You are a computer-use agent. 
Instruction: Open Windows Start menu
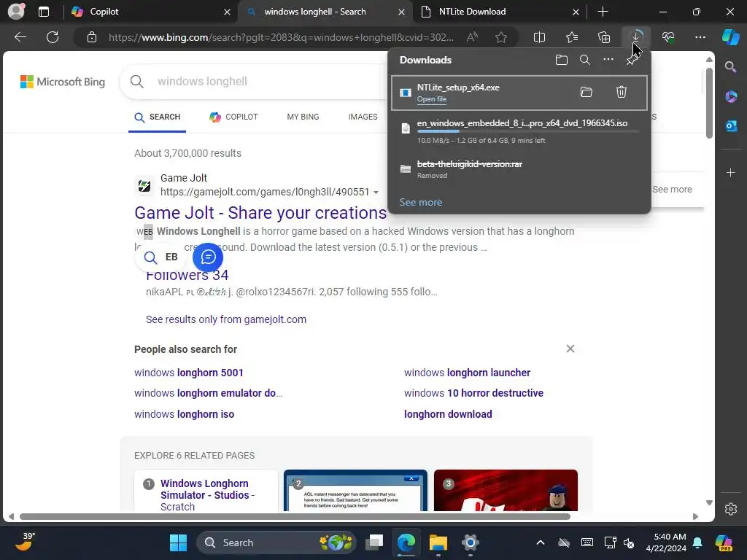(x=178, y=542)
